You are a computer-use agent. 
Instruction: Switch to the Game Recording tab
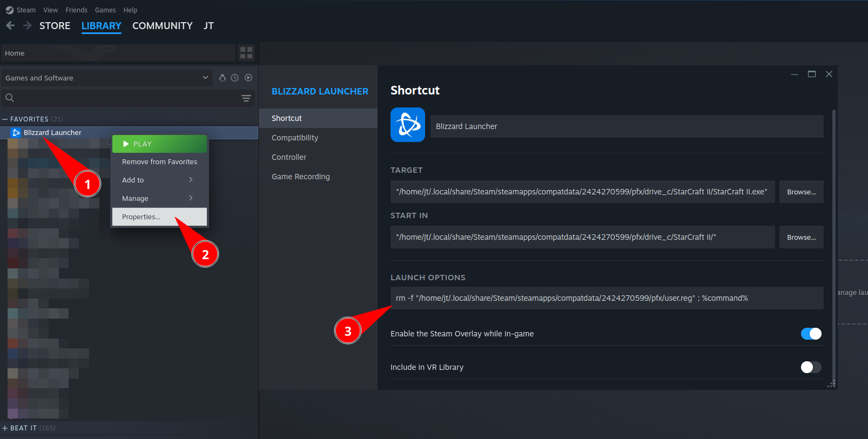pos(318,177)
